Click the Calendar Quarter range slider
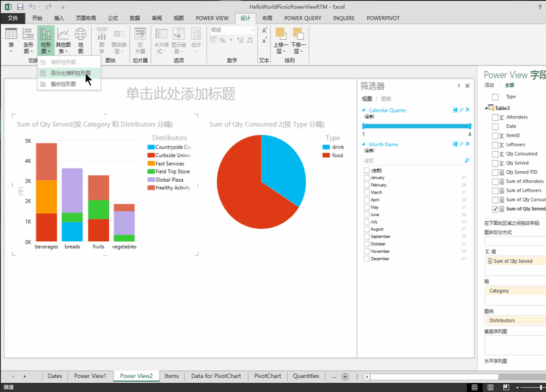The height and width of the screenshot is (392, 546). pos(417,126)
